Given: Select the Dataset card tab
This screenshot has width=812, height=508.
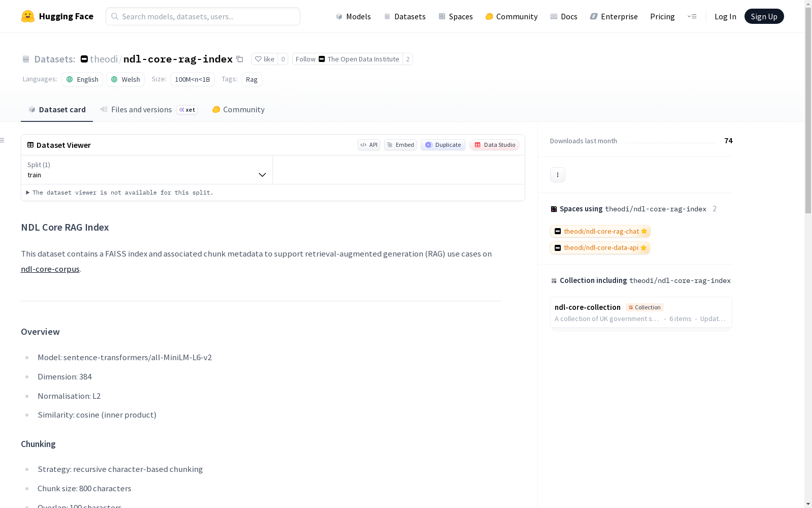Looking at the screenshot, I should (57, 110).
